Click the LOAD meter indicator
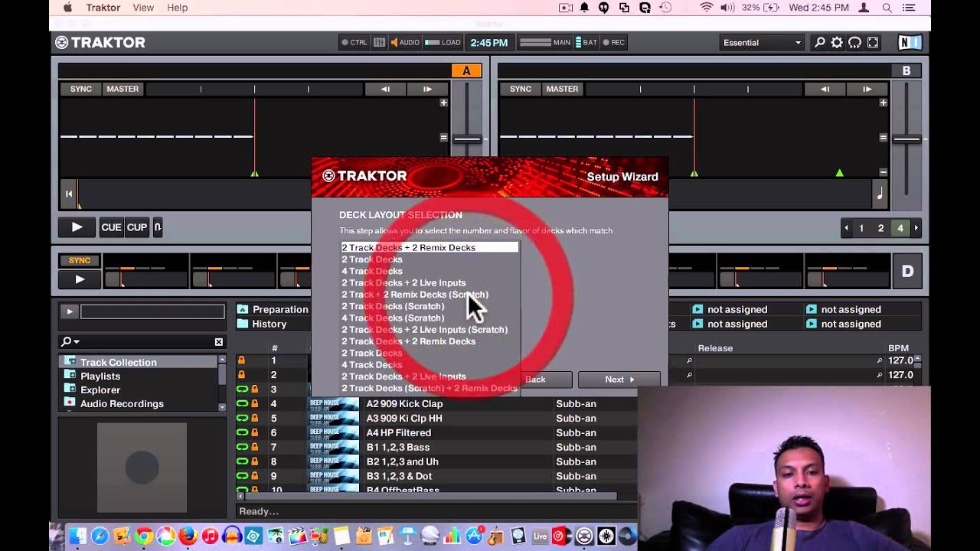The image size is (980, 551). point(443,43)
